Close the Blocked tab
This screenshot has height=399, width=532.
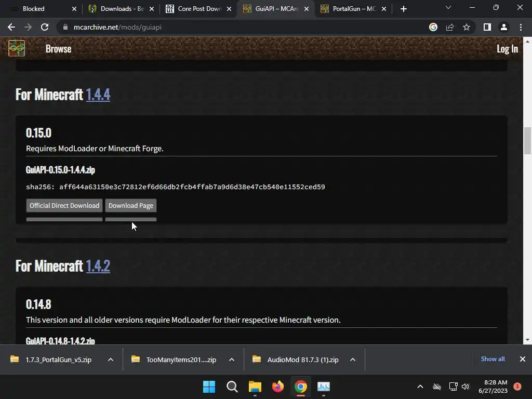[x=74, y=9]
